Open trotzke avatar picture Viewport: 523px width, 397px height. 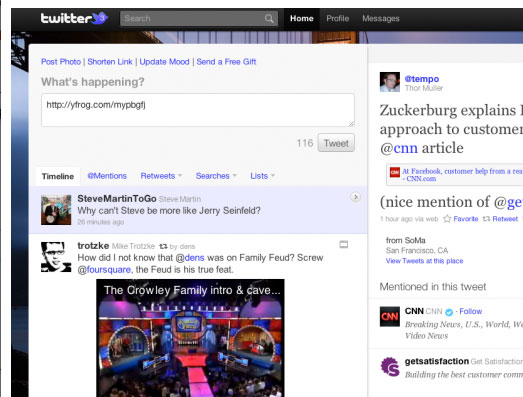coord(56,257)
